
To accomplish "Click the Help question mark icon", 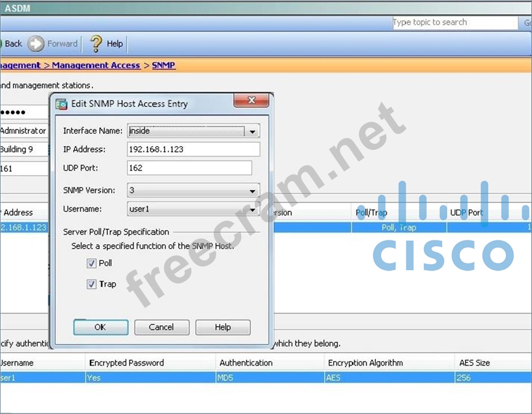I will [x=96, y=44].
